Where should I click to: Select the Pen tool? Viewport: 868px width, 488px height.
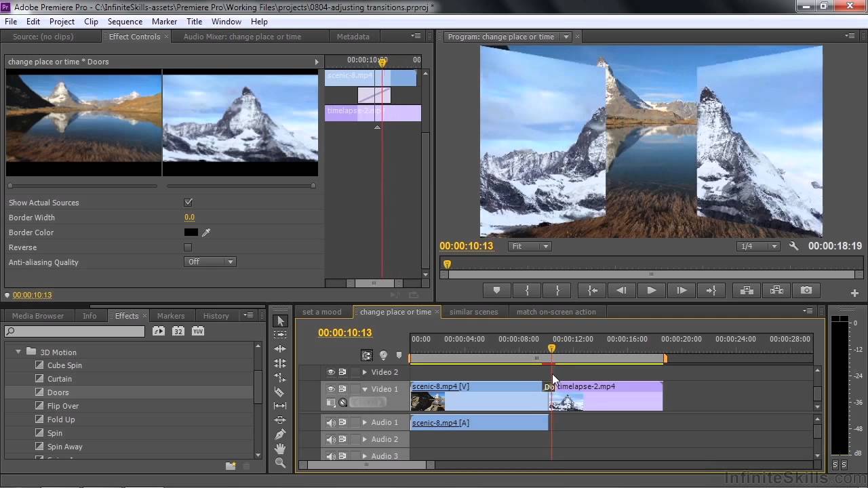pos(281,434)
